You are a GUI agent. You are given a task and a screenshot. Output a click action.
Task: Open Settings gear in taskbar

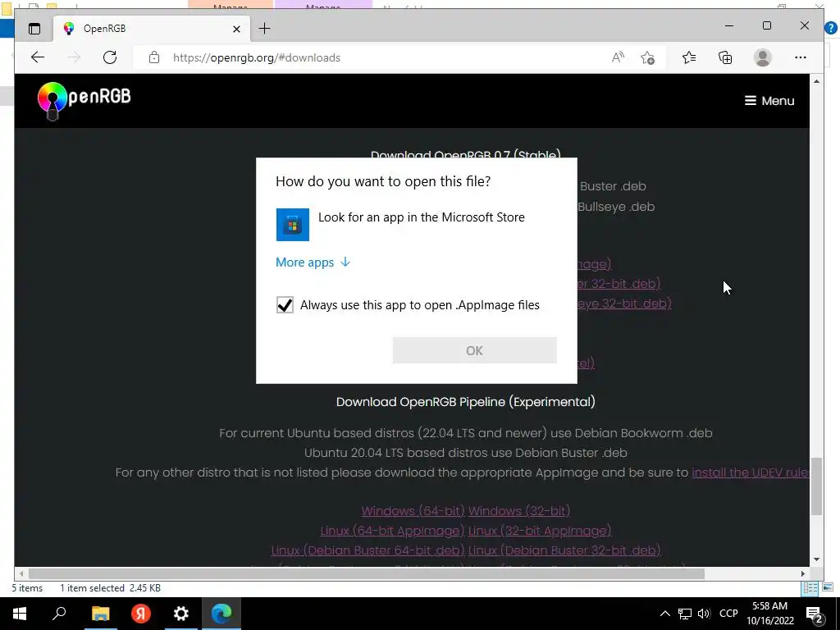tap(181, 614)
